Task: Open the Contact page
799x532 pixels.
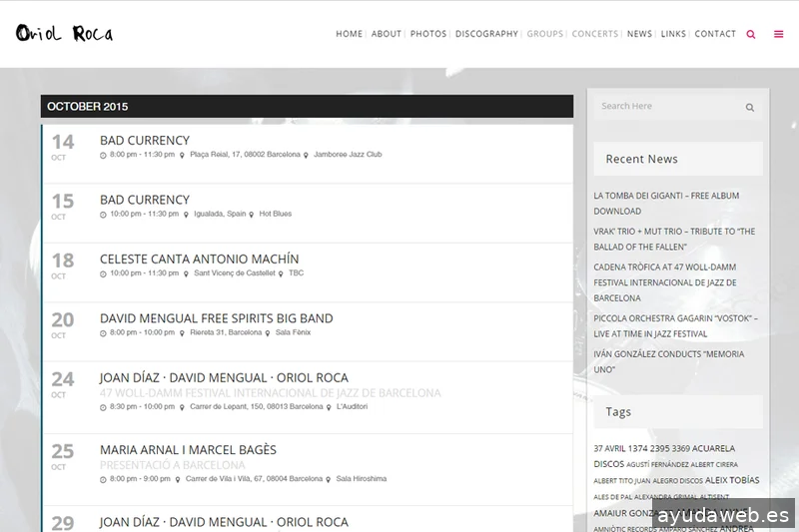Action: point(715,34)
